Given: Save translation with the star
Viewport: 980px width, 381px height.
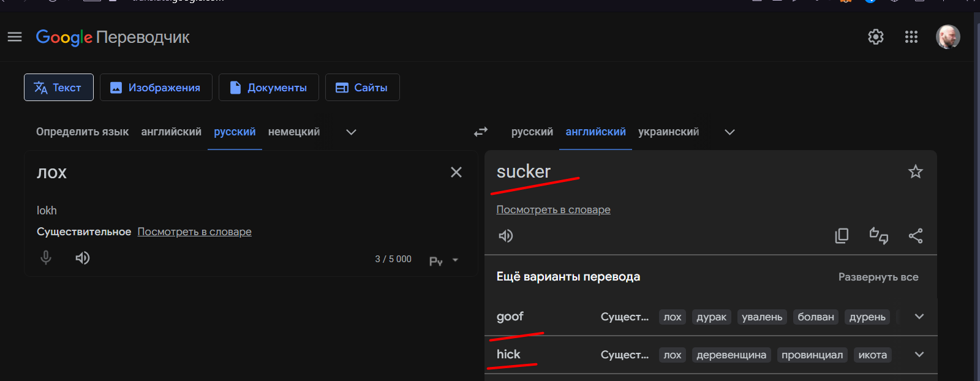Looking at the screenshot, I should click(916, 172).
